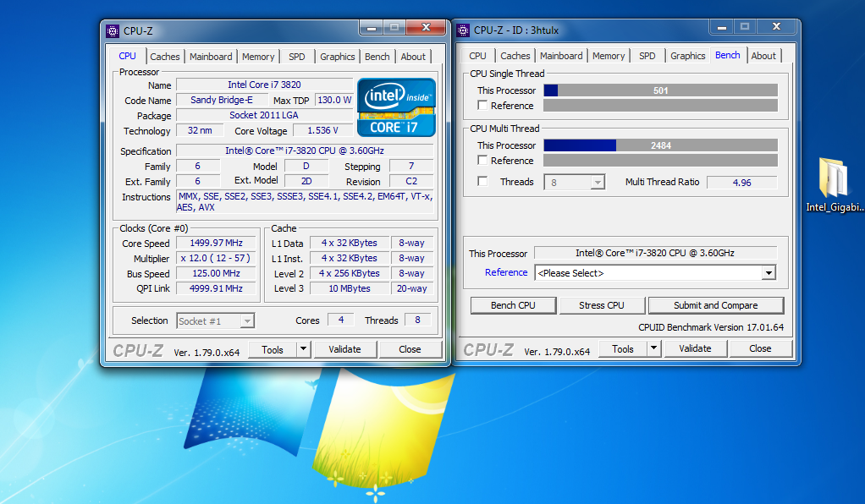Click the empty Reference bar under CPU Single Thread

pos(661,106)
